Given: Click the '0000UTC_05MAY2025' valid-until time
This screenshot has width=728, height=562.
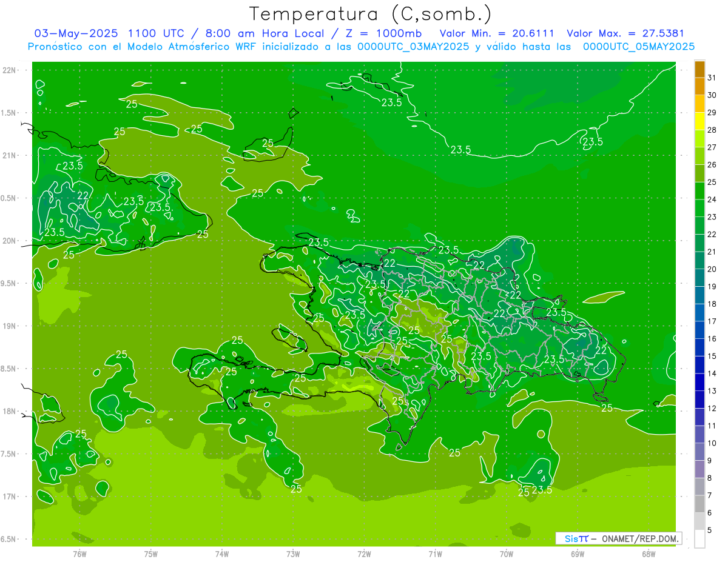Looking at the screenshot, I should coord(639,47).
